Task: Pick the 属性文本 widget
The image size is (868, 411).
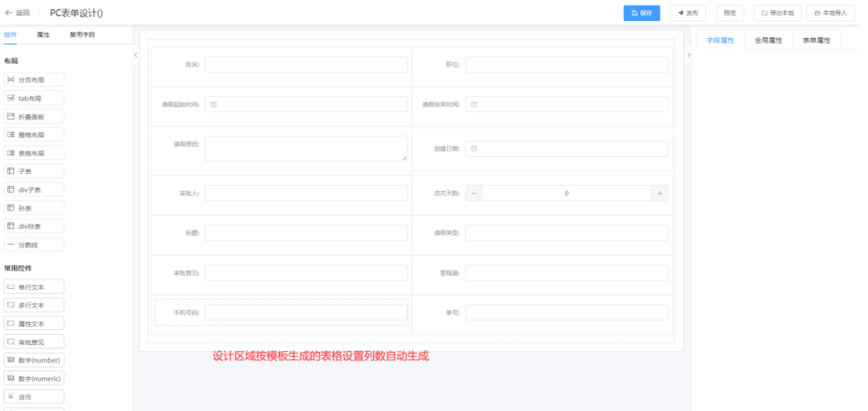Action: [x=33, y=323]
